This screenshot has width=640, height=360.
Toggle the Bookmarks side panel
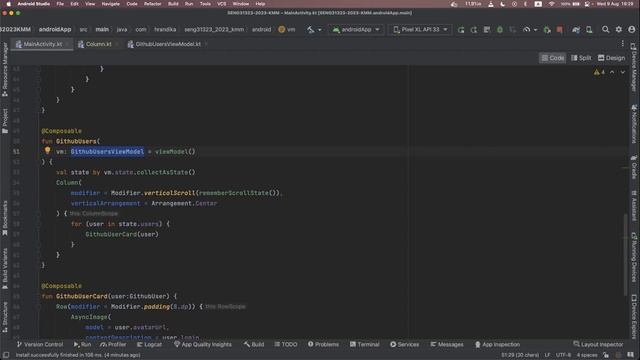(5, 218)
